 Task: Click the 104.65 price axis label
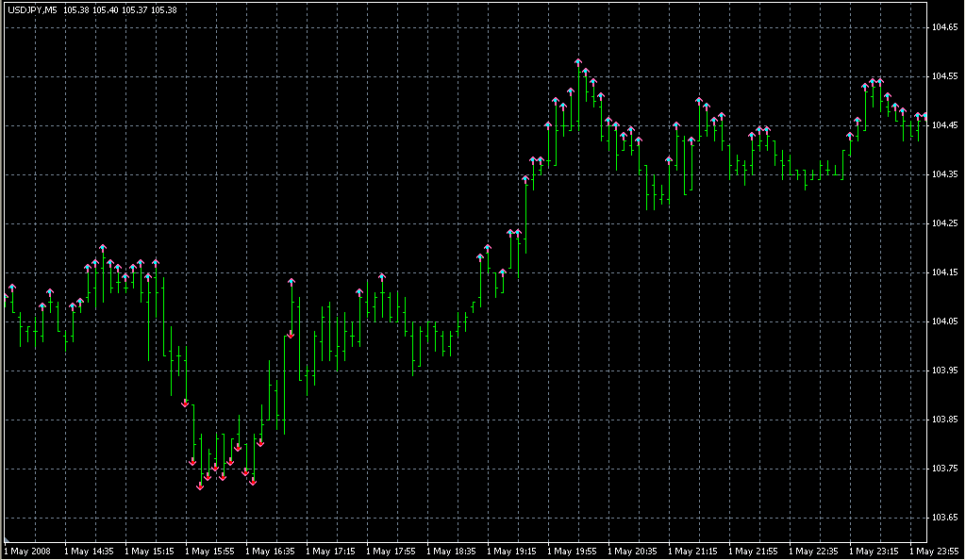[x=945, y=27]
